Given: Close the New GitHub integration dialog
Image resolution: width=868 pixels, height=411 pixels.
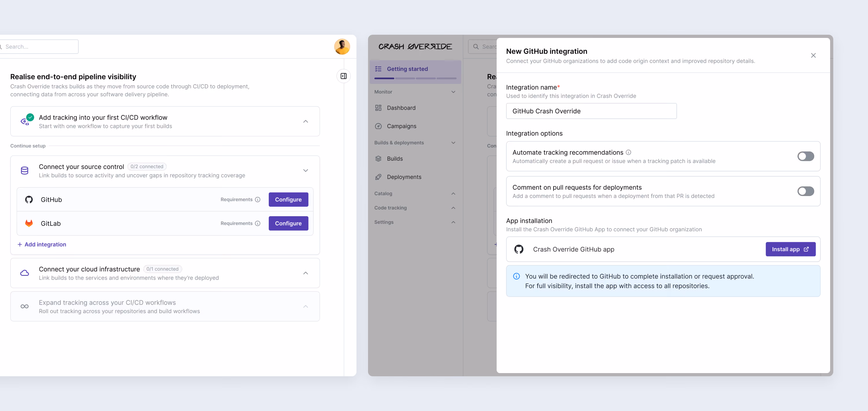Looking at the screenshot, I should pos(813,55).
